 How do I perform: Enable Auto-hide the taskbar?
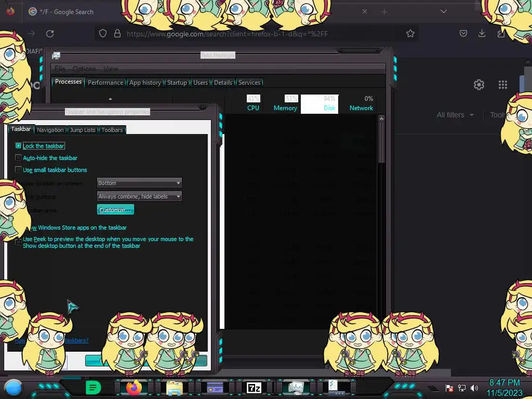click(x=18, y=158)
